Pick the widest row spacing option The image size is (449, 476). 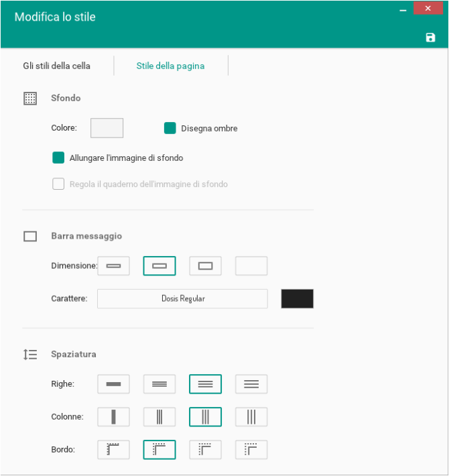[251, 384]
